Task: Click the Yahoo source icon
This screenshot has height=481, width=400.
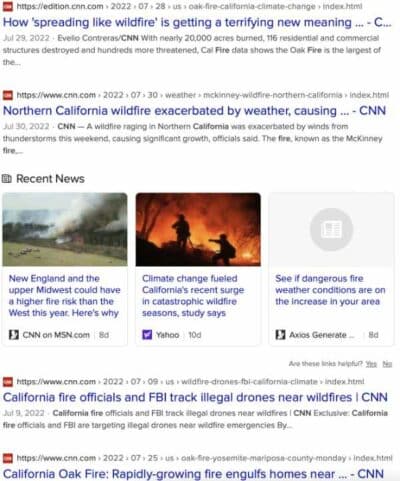Action: pyautogui.click(x=147, y=335)
